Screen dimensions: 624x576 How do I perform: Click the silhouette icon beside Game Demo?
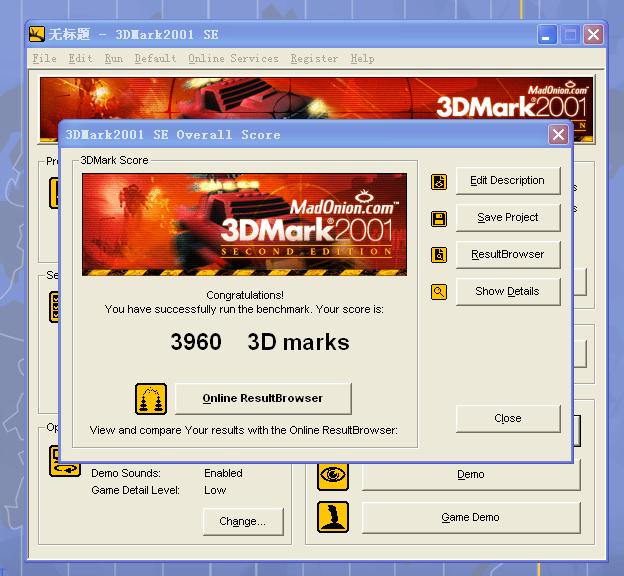(333, 517)
